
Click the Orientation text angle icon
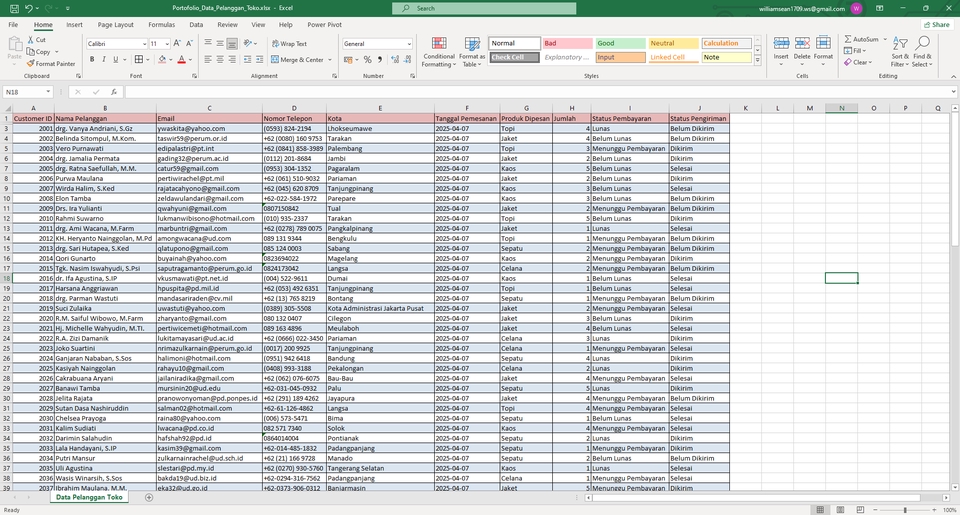pos(247,43)
